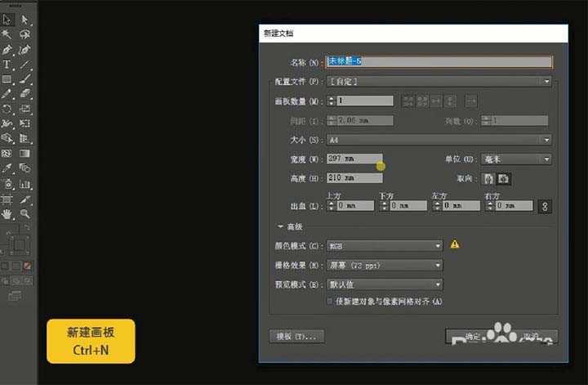Choose portrait orientation
Screen dimensions: 588x385
488,179
